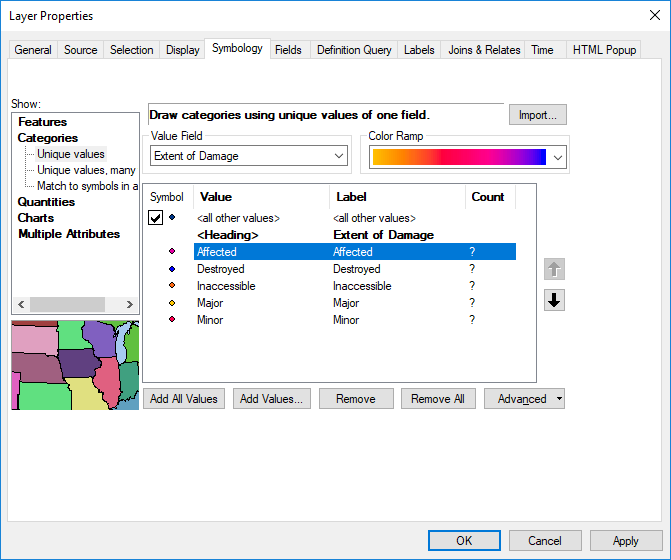Click the color ramp gradient swatch
This screenshot has height=560, width=671.
coord(458,157)
